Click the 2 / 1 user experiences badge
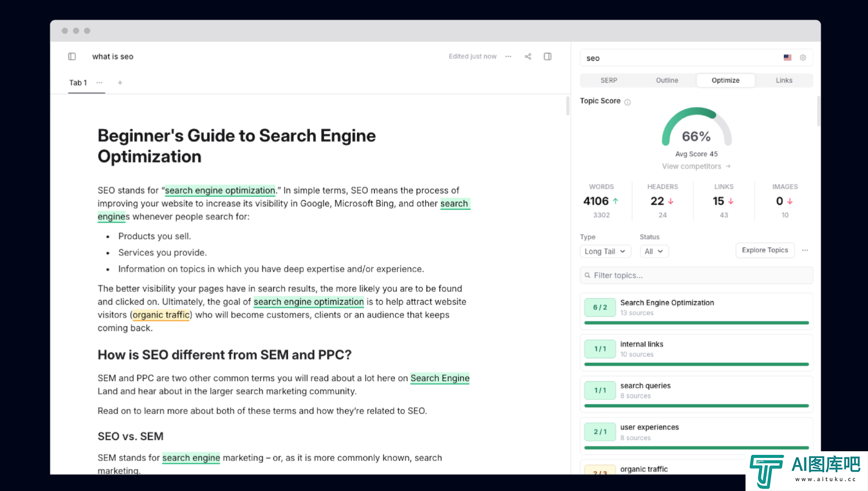Image resolution: width=868 pixels, height=491 pixels. [600, 432]
